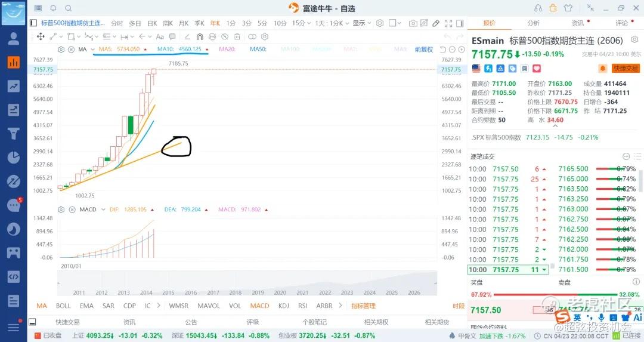644x342 pixels.
Task: Open quote panel settings gear
Action: (634, 39)
